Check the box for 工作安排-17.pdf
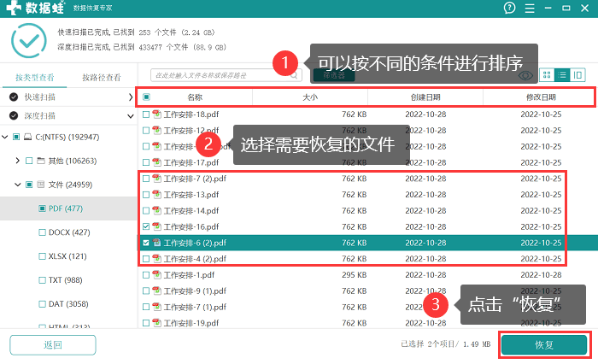 pyautogui.click(x=146, y=162)
